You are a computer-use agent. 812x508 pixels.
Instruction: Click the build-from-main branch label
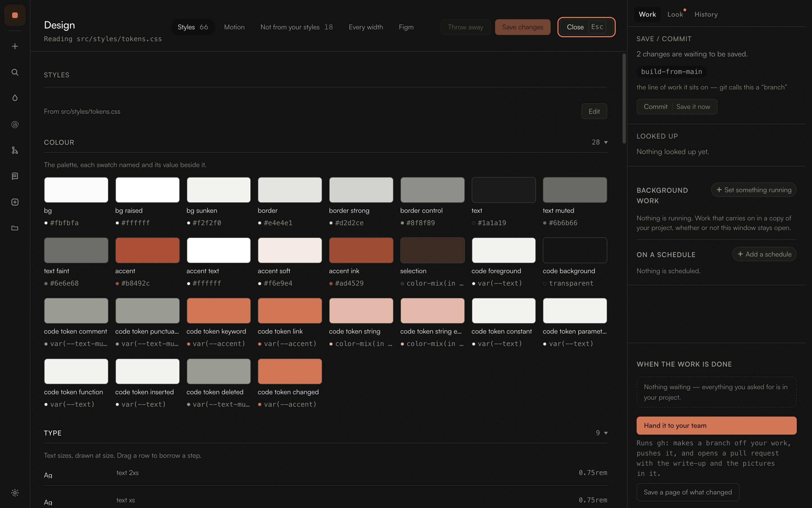[x=671, y=72]
